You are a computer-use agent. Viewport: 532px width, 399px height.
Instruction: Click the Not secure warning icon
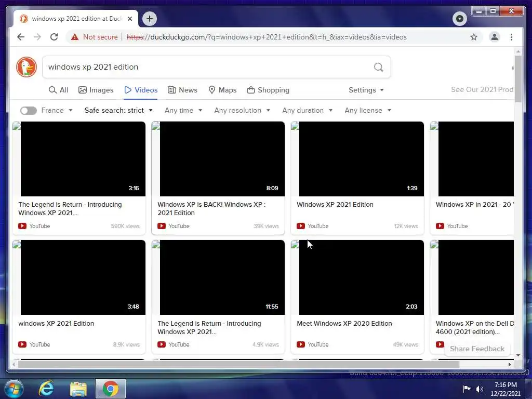tap(75, 37)
